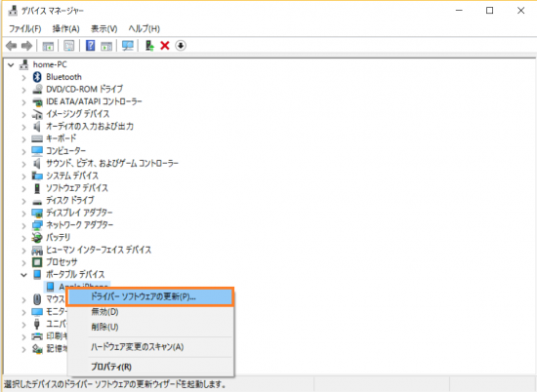This screenshot has height=392, width=537.
Task: Click the display adapter icon
Action: (x=37, y=213)
